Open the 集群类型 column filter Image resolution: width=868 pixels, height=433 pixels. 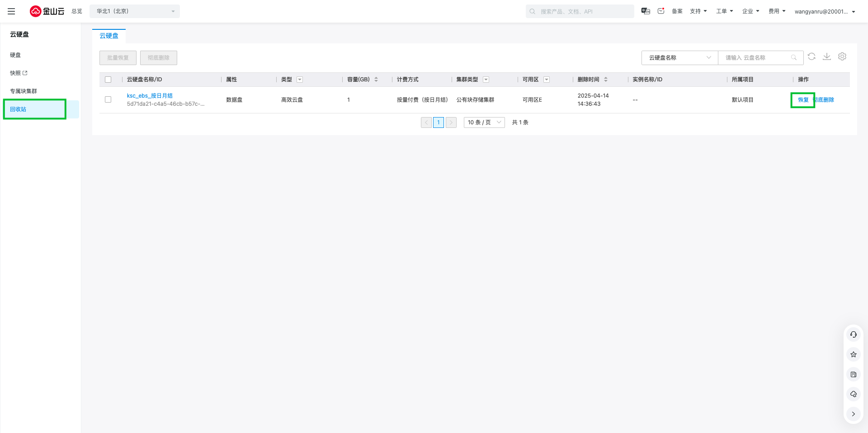click(x=486, y=80)
